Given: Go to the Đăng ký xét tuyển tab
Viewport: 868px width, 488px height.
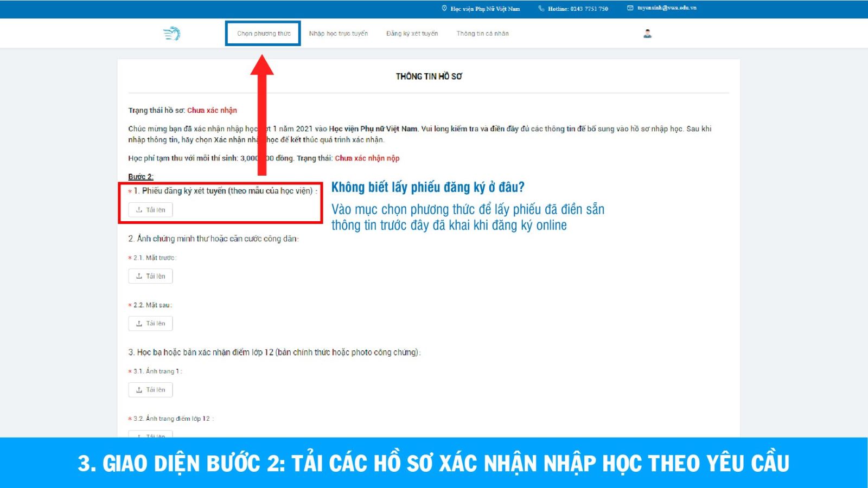Looking at the screenshot, I should point(412,34).
